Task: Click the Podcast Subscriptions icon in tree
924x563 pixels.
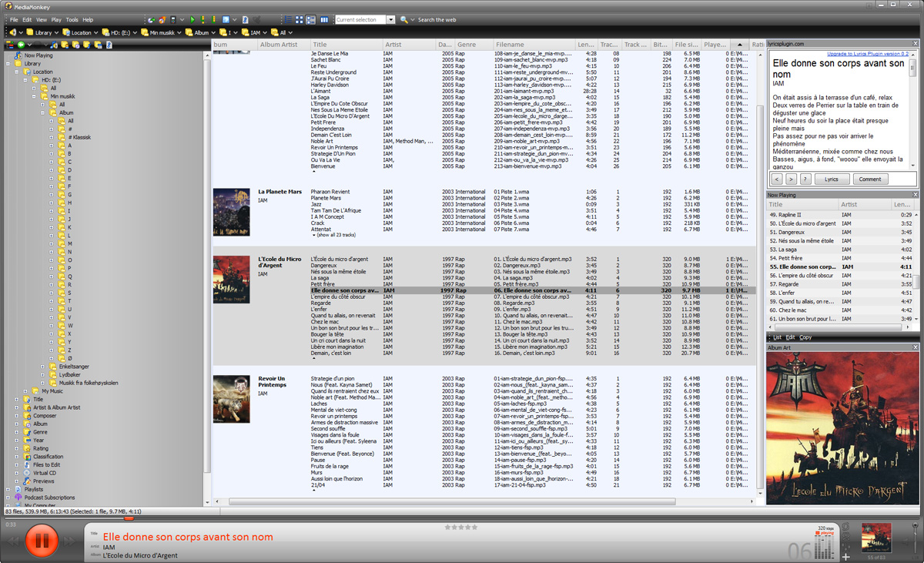Action: (x=18, y=498)
